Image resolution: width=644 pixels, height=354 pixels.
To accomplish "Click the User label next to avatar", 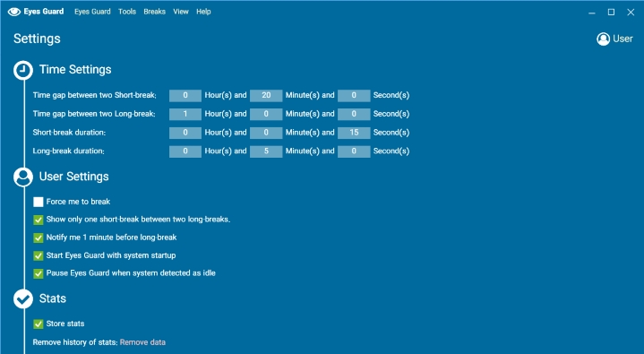I will pos(623,39).
